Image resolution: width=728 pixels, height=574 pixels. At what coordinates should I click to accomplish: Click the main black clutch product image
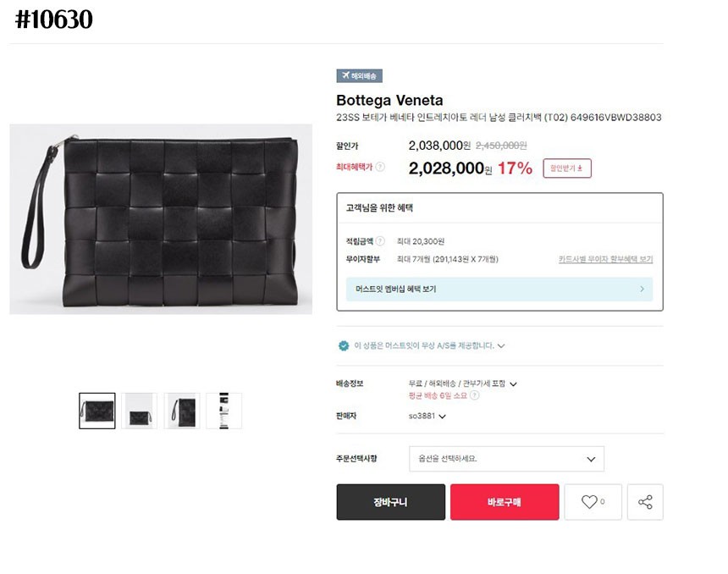(161, 219)
